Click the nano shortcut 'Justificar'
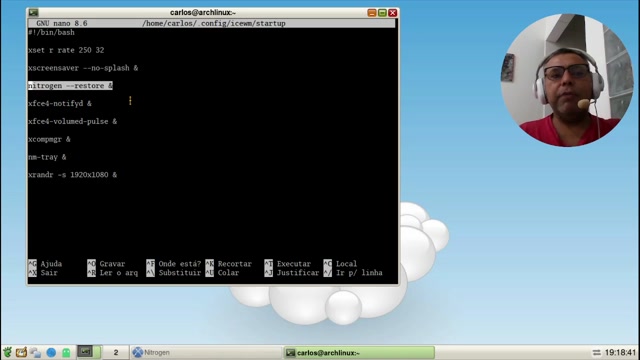The image size is (640, 360). click(298, 273)
